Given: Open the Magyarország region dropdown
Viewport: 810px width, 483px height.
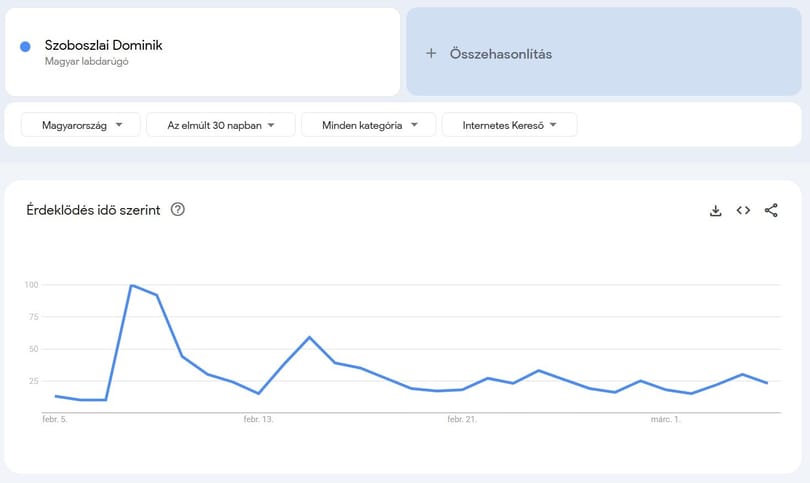Looking at the screenshot, I should (x=81, y=125).
